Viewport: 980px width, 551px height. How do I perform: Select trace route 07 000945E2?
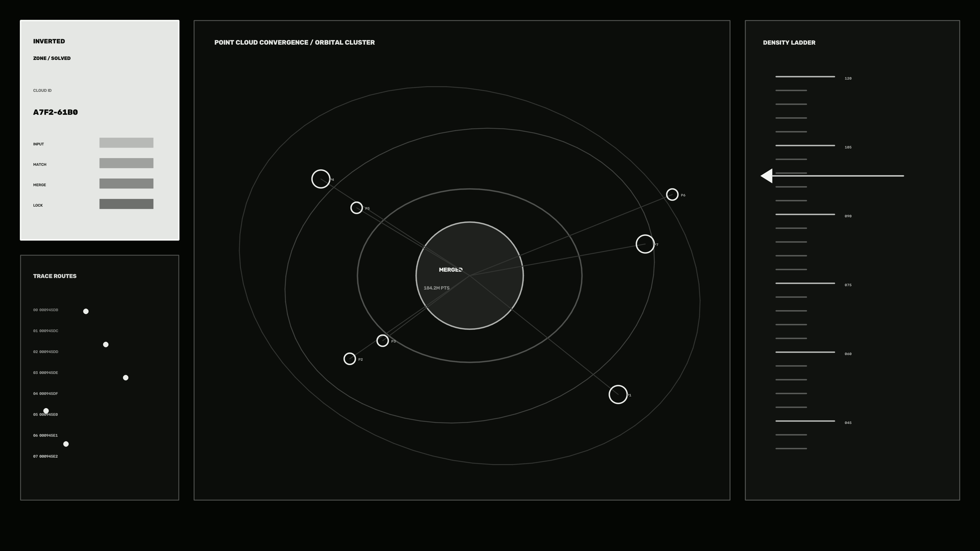tap(46, 456)
